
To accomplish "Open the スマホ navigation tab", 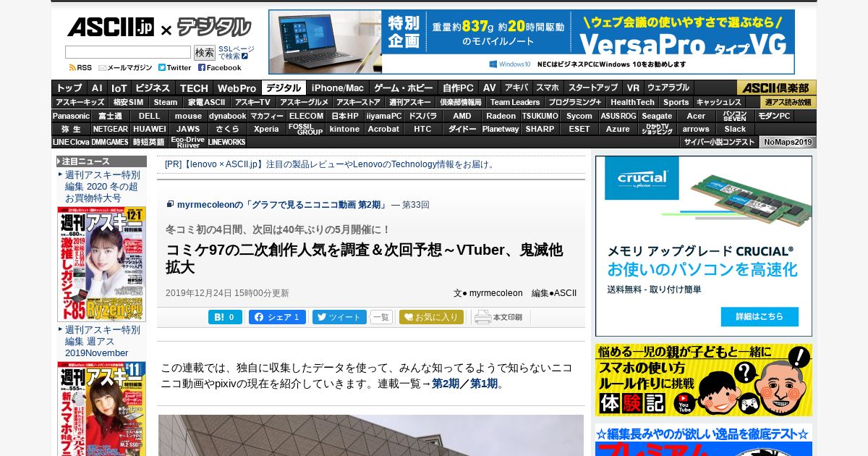I will tap(548, 88).
